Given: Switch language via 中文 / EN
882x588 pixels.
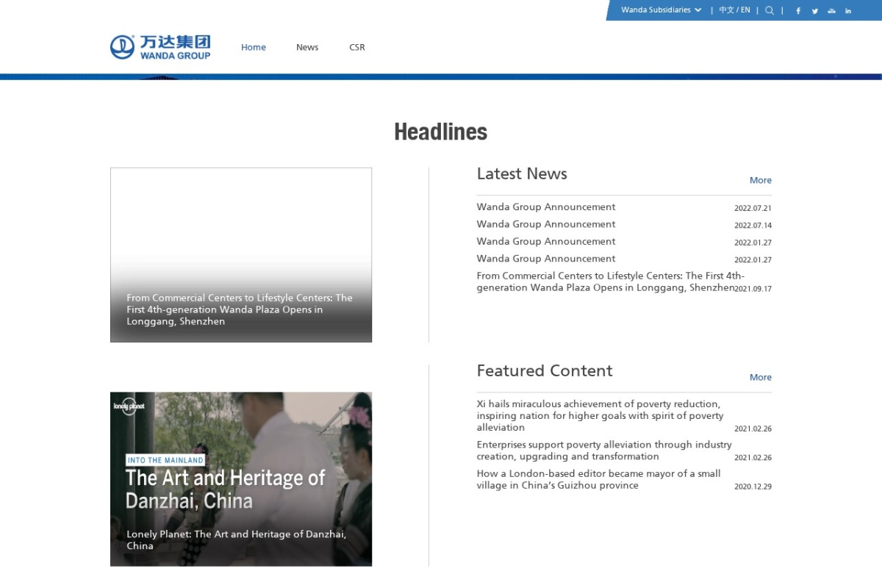Looking at the screenshot, I should pos(734,10).
